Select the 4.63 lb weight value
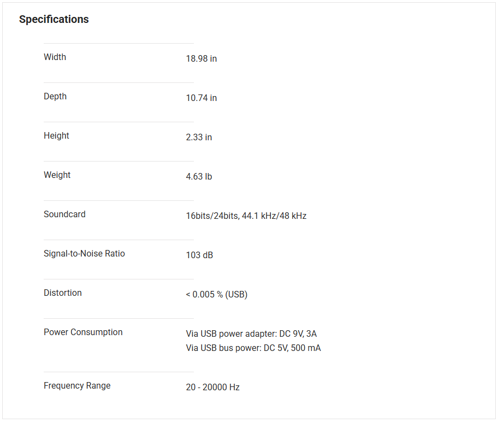This screenshot has width=504, height=423. tap(199, 177)
